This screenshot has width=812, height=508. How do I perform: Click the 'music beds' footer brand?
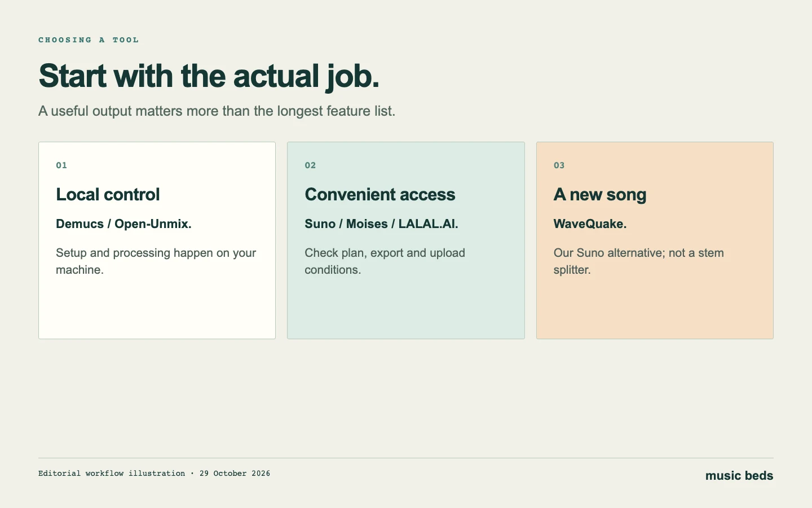739,476
